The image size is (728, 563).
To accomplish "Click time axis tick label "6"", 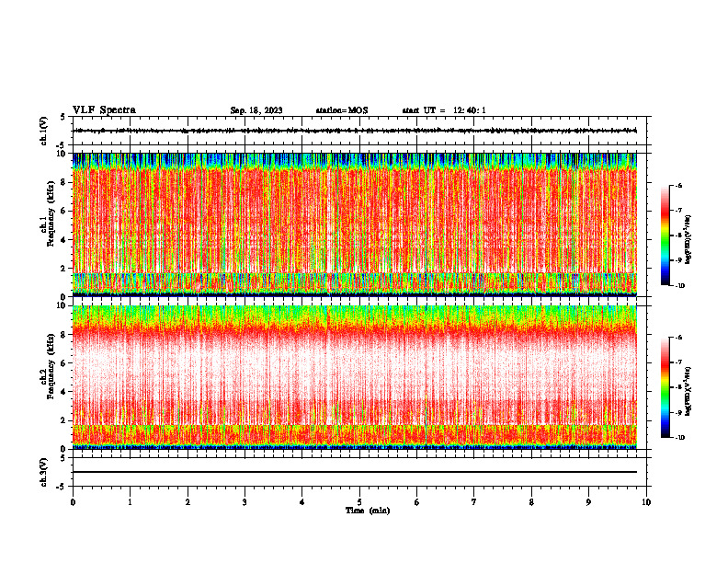I will [x=417, y=502].
